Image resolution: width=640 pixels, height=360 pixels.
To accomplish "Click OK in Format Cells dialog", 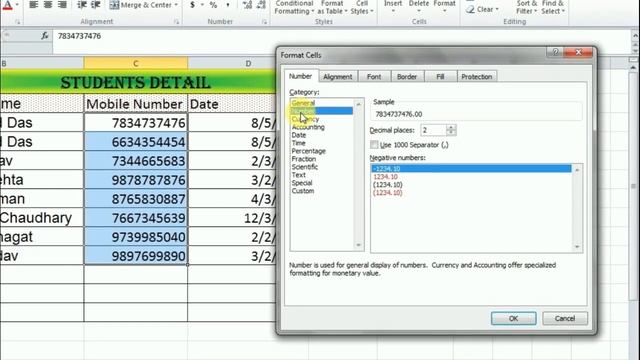I will click(513, 318).
